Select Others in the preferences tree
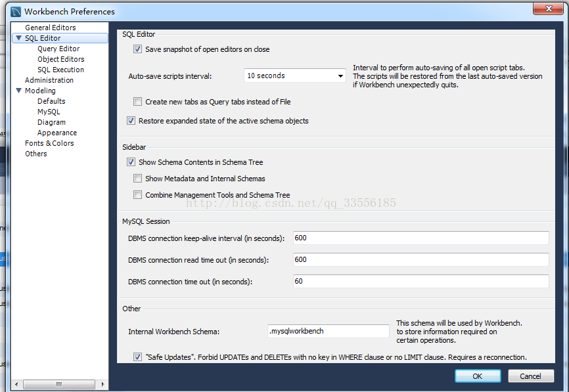The image size is (569, 392). click(36, 154)
